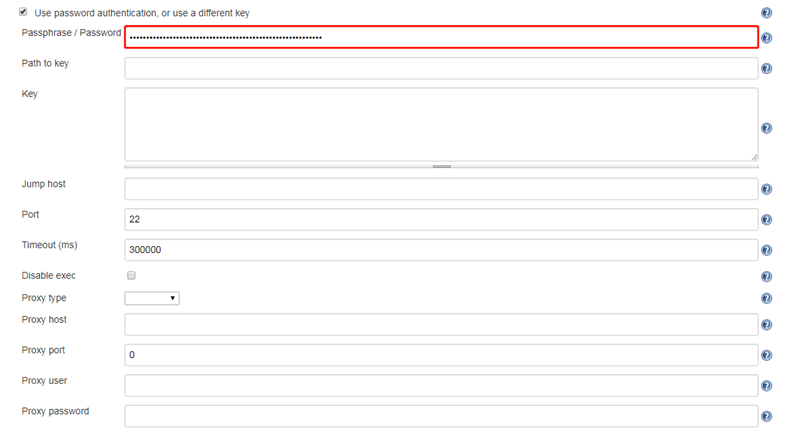This screenshot has height=434, width=789.
Task: Click the 'Use password authentication' label text
Action: pyautogui.click(x=142, y=13)
